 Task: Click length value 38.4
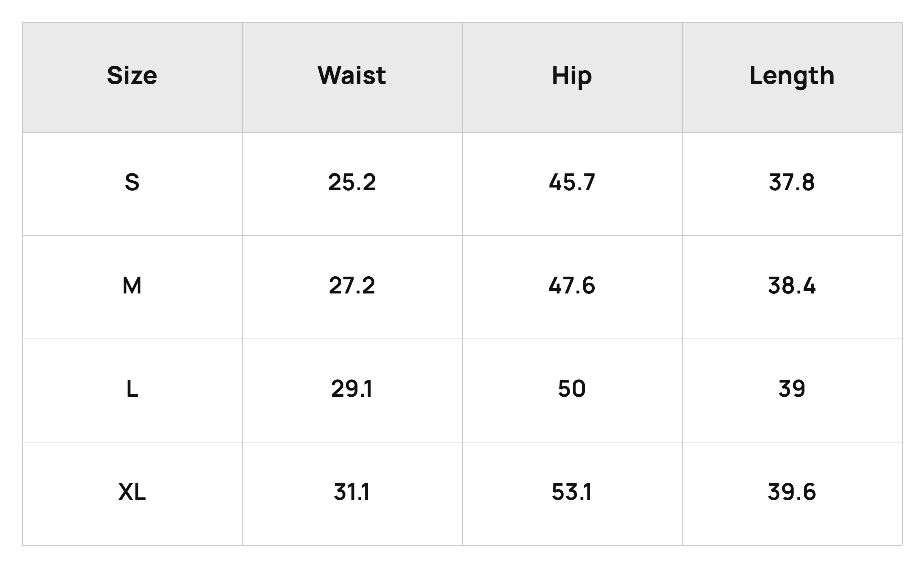(x=792, y=286)
